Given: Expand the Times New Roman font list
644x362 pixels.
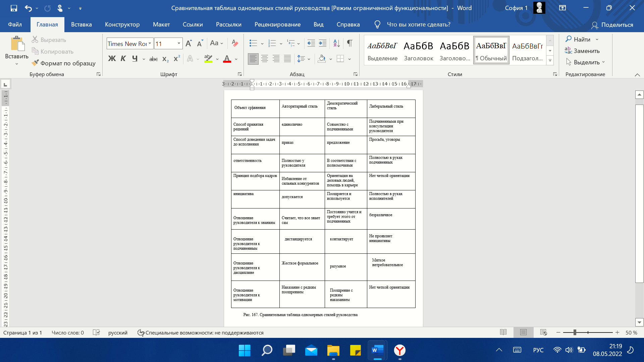Looking at the screenshot, I should (150, 44).
